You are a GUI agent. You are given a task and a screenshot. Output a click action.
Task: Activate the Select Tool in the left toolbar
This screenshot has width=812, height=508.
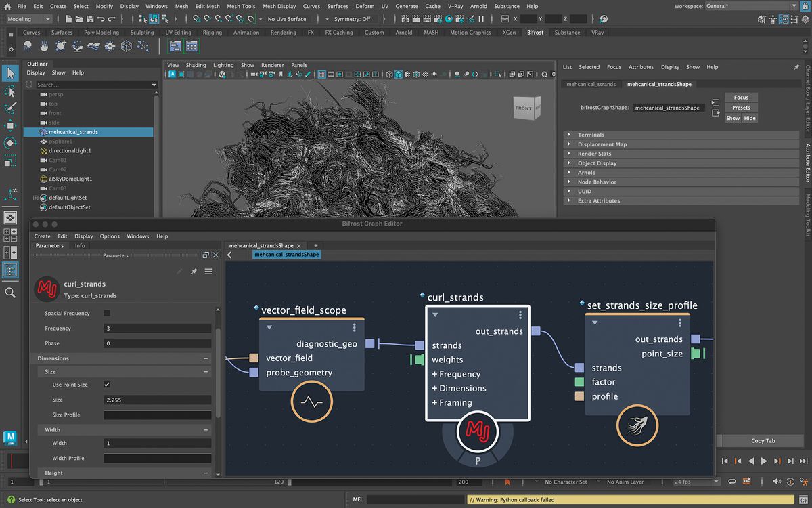[x=9, y=73]
